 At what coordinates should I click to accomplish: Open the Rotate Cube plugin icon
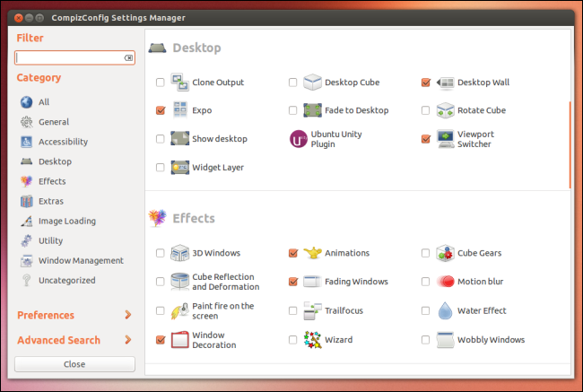[446, 110]
